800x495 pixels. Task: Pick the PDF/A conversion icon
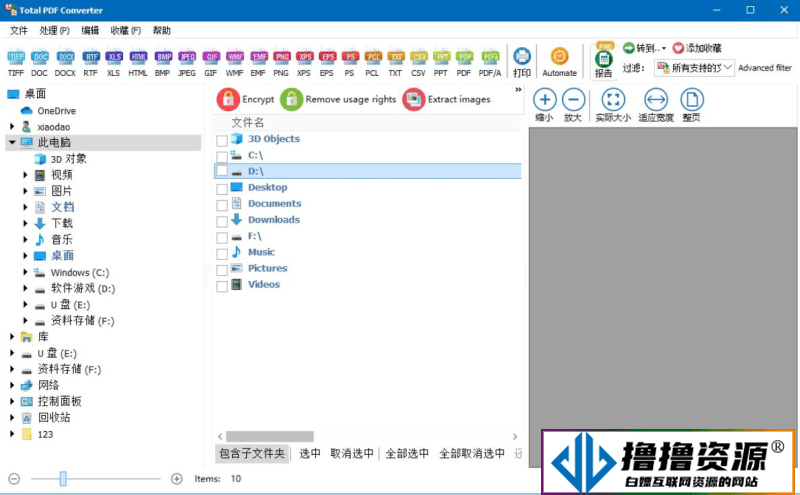coord(490,63)
